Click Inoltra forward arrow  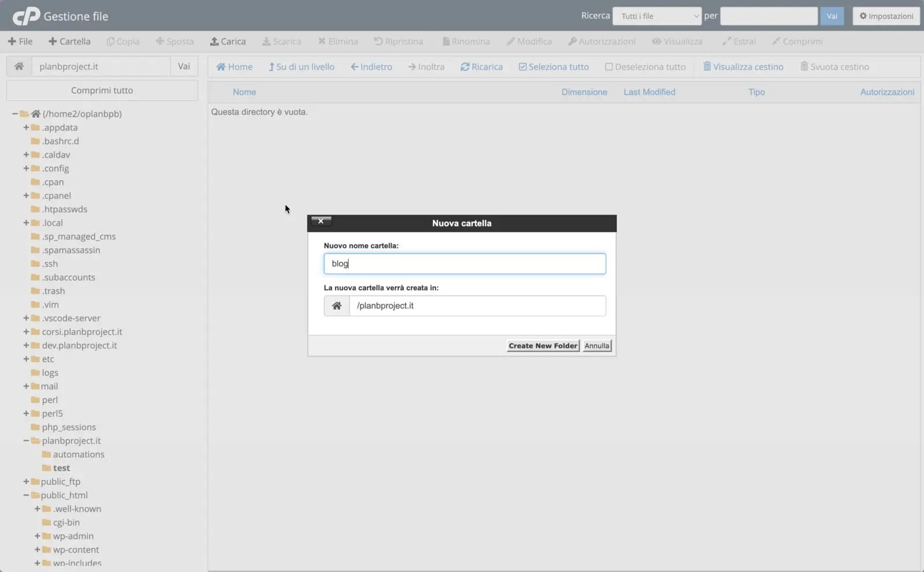coord(426,67)
